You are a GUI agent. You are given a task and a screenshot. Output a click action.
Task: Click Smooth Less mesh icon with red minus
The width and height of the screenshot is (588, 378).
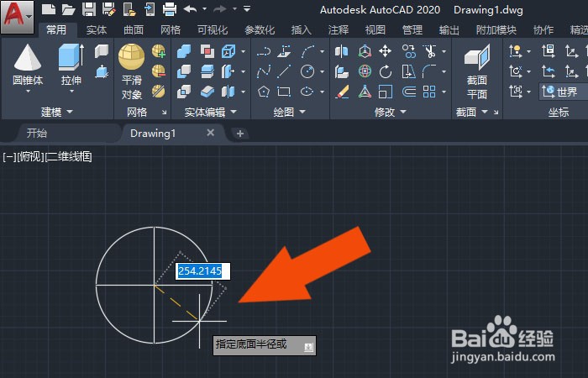159,71
